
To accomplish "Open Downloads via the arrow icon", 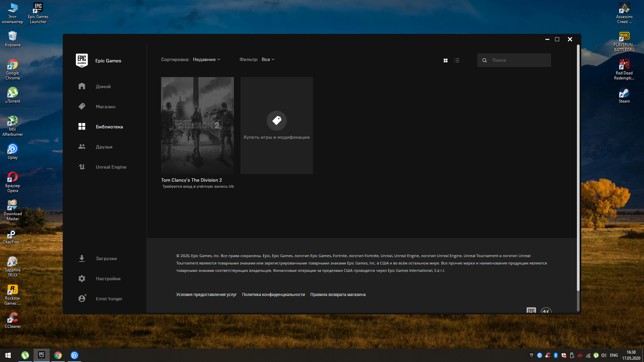I will pos(82,258).
